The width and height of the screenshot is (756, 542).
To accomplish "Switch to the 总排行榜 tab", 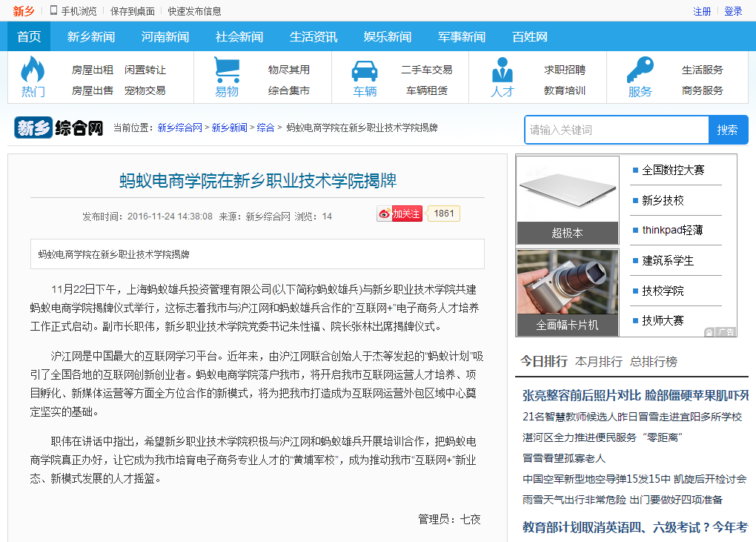I will pos(653,362).
